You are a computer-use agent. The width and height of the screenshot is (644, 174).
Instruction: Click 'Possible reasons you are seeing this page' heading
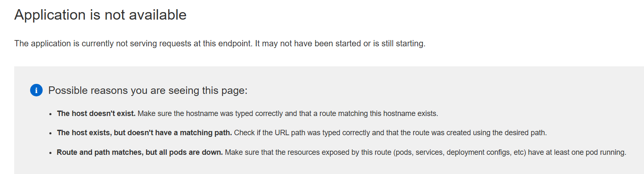[148, 90]
